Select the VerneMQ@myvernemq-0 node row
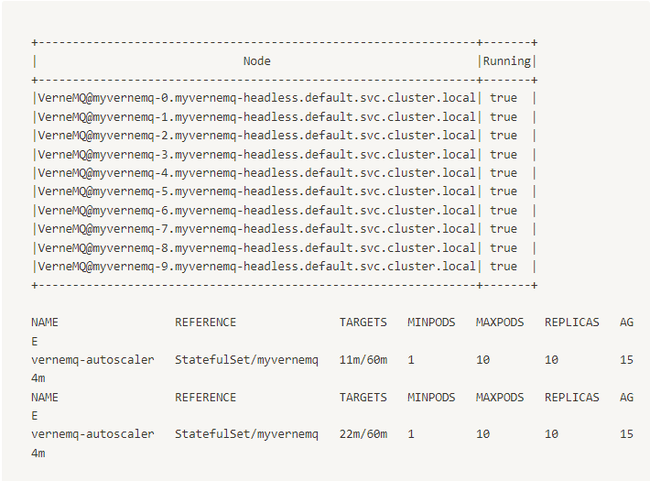 tap(284, 98)
